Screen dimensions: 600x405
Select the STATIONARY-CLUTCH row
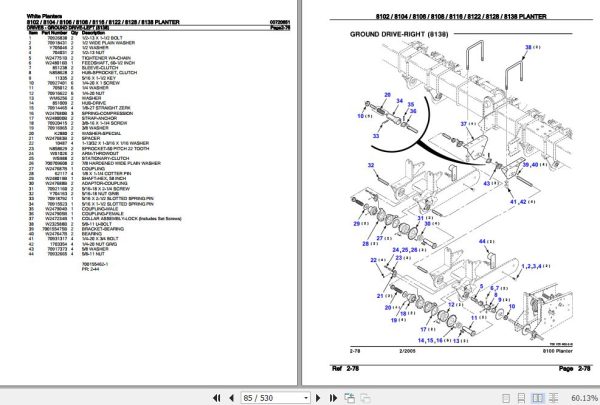pos(79,158)
